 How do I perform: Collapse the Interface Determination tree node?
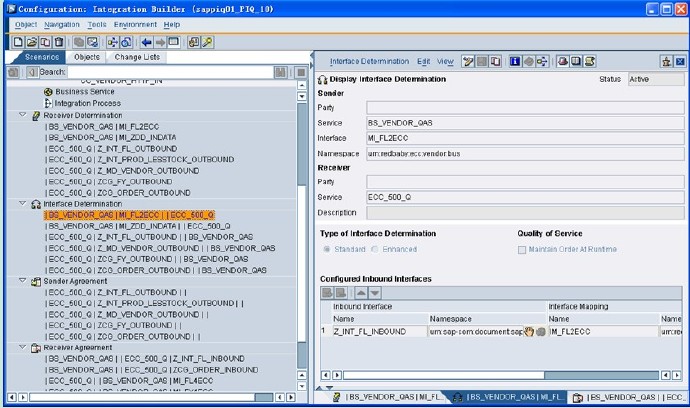(x=22, y=203)
